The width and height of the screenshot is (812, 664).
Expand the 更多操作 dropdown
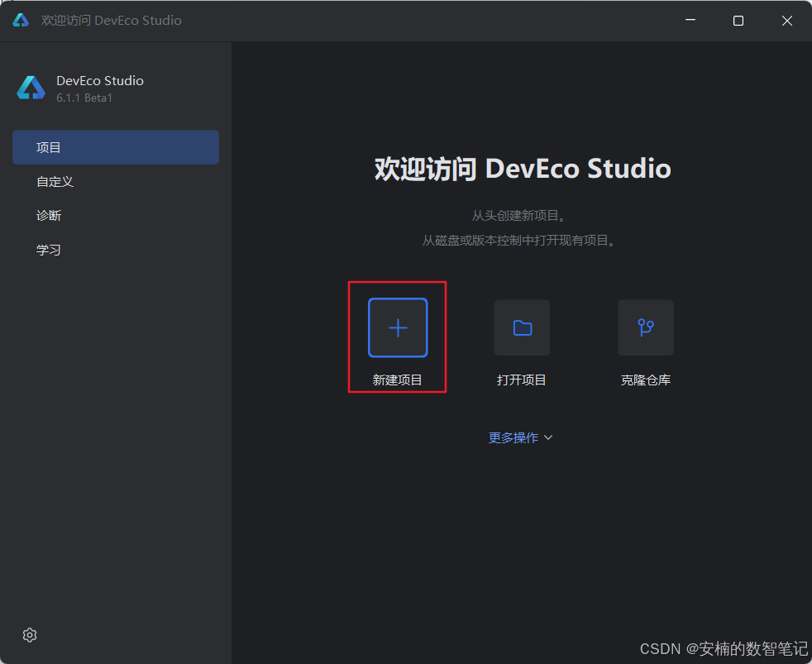point(520,437)
